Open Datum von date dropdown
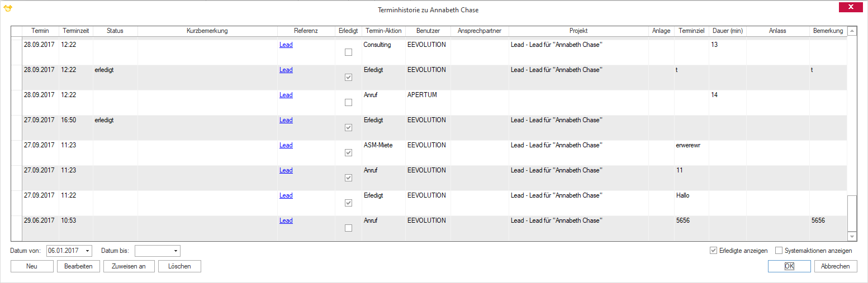Viewport: 868px width, 283px height. coord(88,251)
